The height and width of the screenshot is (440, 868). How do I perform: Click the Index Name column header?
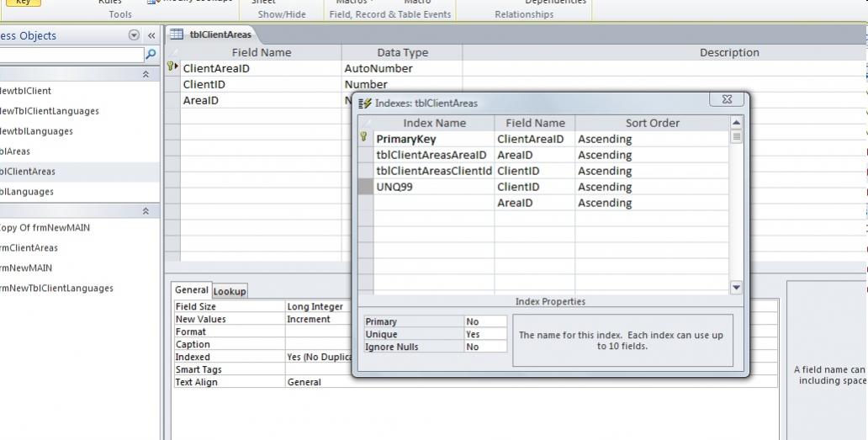(434, 123)
